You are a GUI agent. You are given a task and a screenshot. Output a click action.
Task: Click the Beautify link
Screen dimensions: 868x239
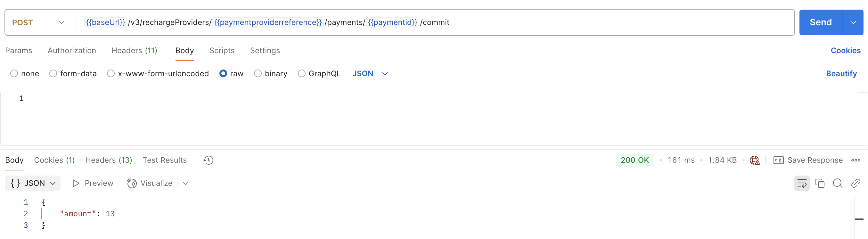[x=841, y=73]
